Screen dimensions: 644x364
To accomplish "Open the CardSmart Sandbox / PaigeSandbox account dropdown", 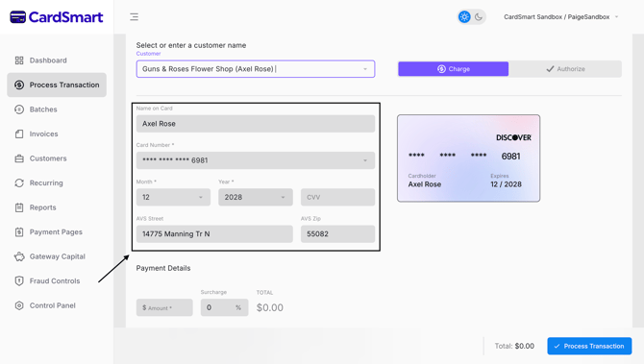I will [x=561, y=17].
